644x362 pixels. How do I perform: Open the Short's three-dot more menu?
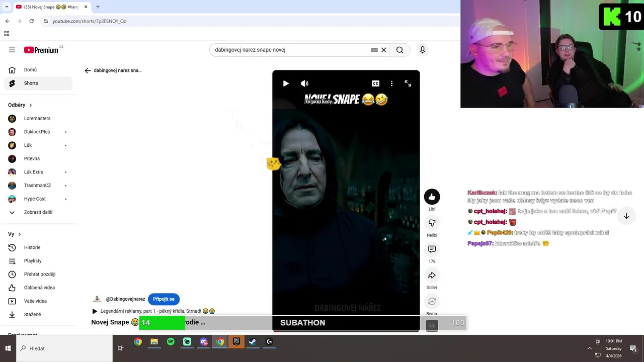391,83
